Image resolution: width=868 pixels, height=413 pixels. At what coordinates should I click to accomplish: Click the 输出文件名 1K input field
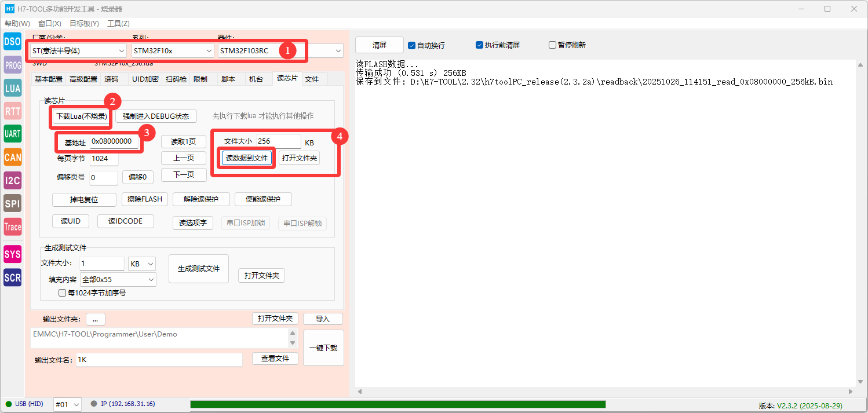159,360
